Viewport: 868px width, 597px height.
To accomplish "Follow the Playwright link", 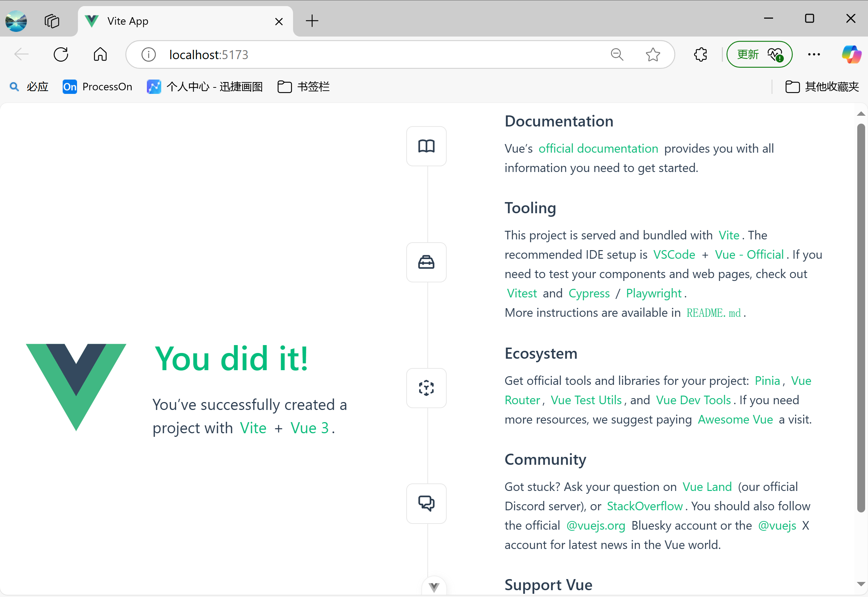I will (x=653, y=293).
